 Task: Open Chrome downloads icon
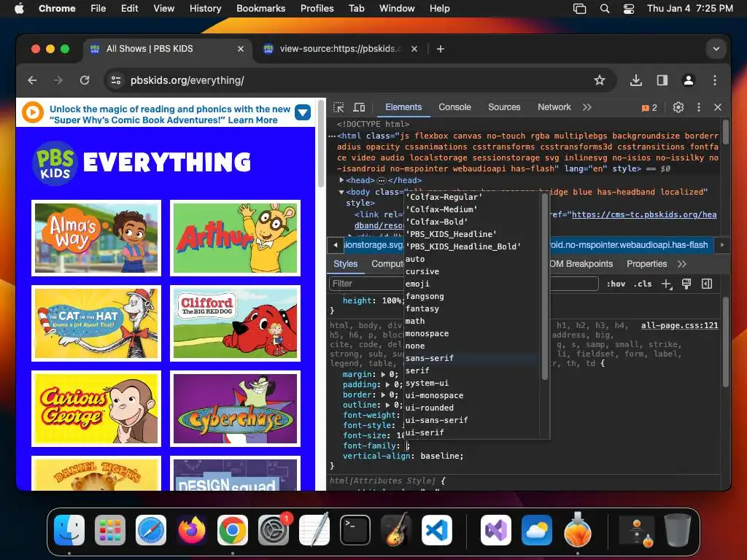[635, 80]
